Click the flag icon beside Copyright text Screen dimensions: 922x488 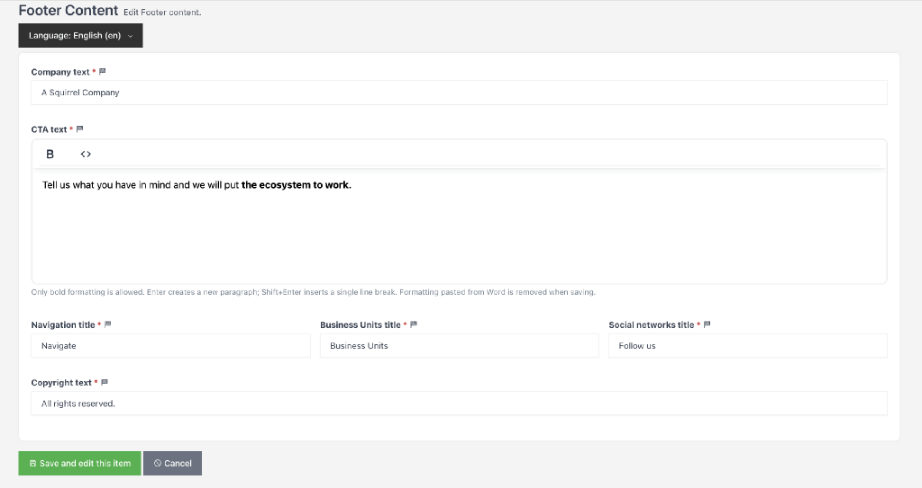pos(105,382)
